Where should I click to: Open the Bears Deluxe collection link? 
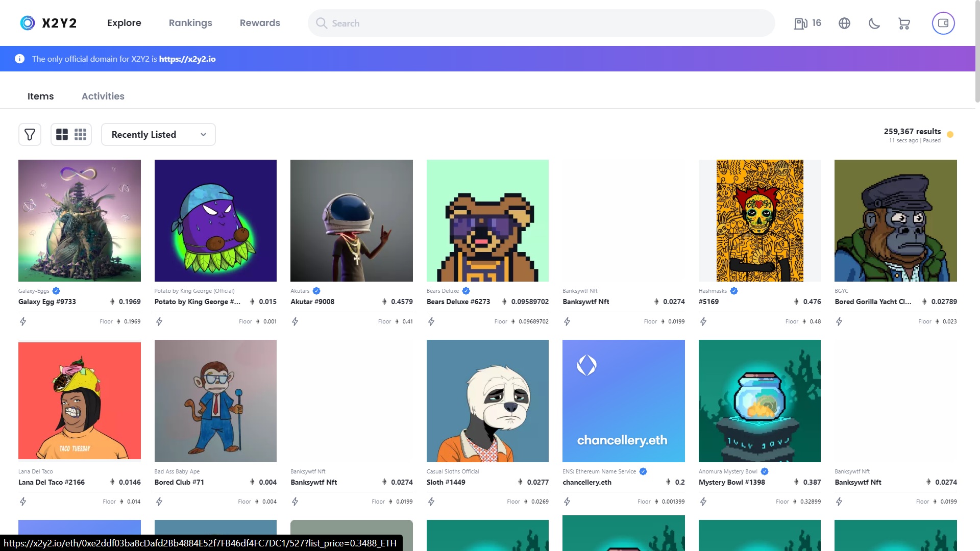pos(443,291)
